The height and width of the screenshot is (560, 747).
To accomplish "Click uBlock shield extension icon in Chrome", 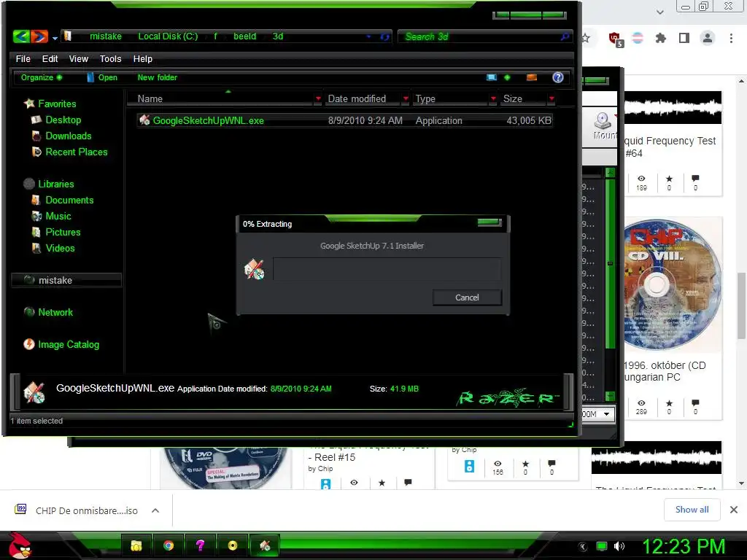I will coord(615,39).
